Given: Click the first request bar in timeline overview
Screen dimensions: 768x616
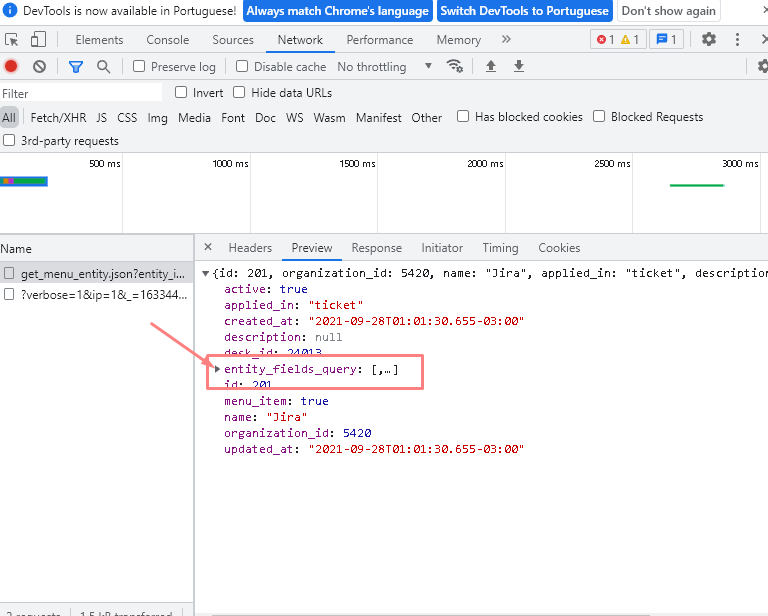Looking at the screenshot, I should coord(24,182).
